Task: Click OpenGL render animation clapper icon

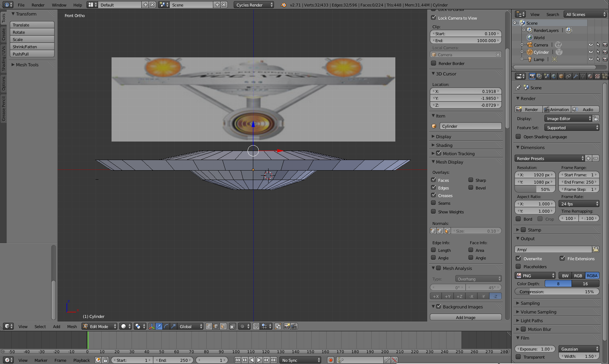Action: click(294, 326)
